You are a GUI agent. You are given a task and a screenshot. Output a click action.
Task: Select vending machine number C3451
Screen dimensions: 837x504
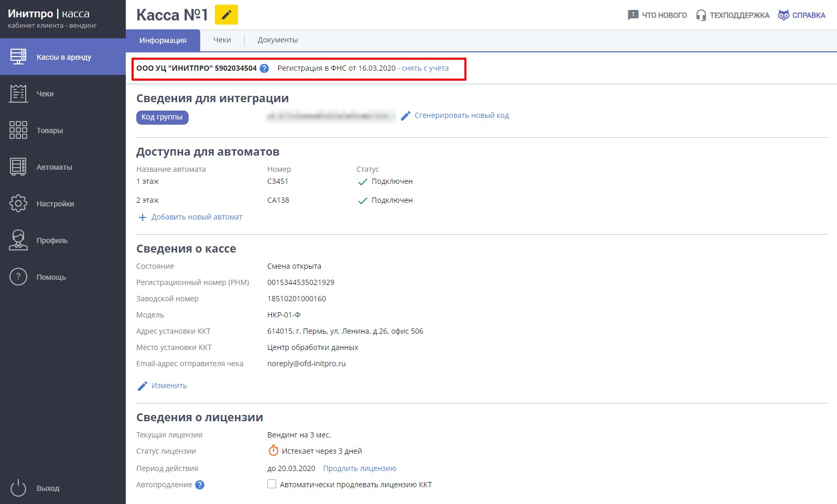[278, 181]
